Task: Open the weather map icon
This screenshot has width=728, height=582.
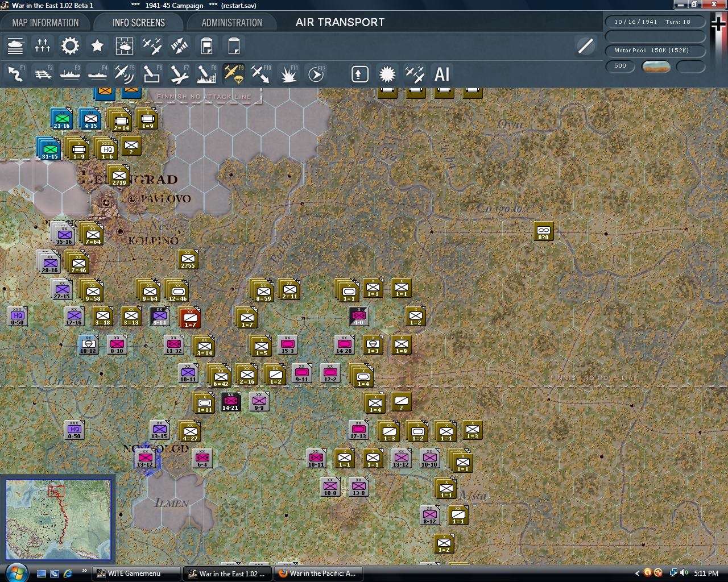Action: tap(125, 46)
